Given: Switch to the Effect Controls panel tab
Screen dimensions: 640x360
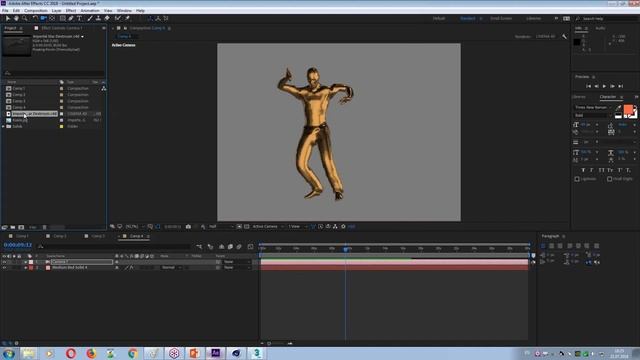Looking at the screenshot, I should (x=61, y=28).
